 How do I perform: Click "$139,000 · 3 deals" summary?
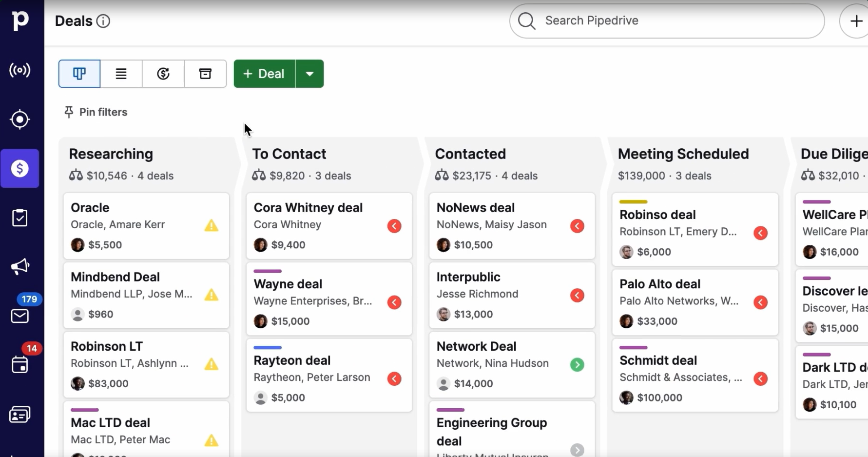[665, 176]
